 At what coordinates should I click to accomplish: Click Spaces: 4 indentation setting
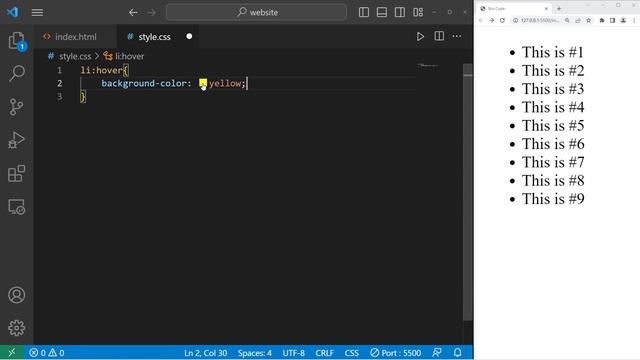coord(255,353)
